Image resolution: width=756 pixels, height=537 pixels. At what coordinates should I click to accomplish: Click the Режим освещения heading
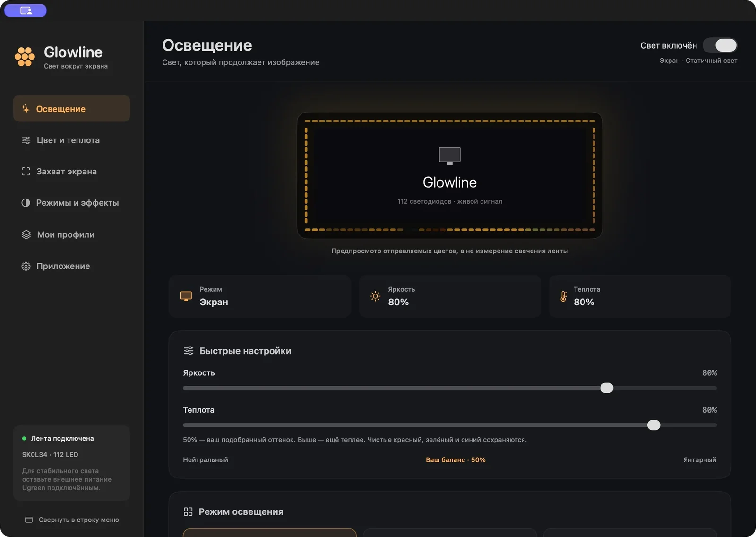click(241, 512)
